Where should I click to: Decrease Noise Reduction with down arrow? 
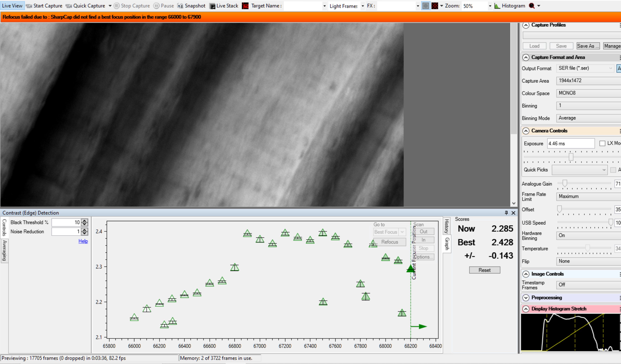click(84, 233)
